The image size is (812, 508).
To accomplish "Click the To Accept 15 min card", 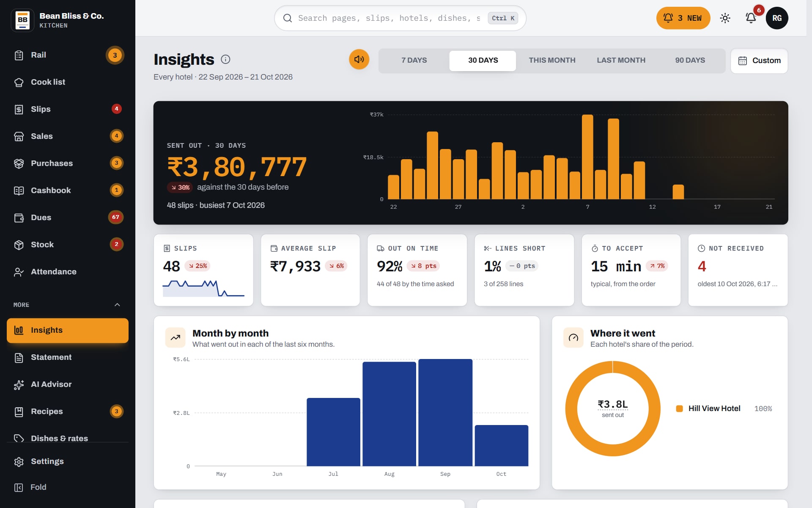I will click(x=631, y=270).
